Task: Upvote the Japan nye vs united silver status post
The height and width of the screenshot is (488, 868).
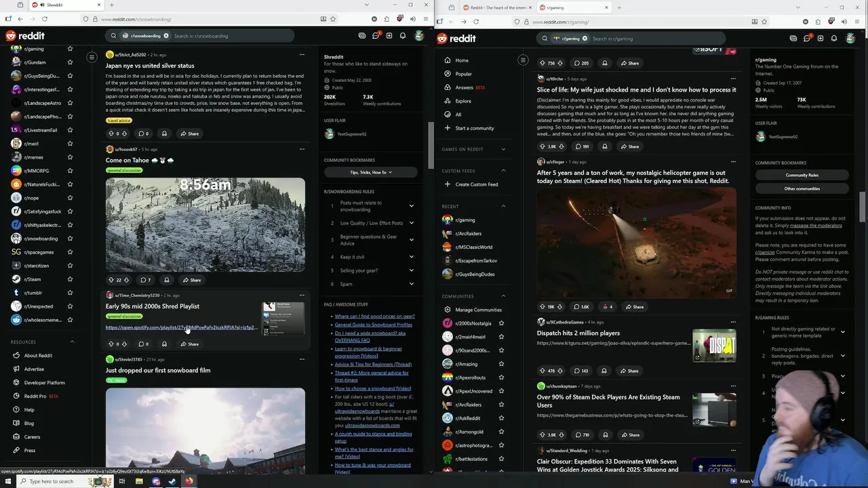Action: pyautogui.click(x=111, y=134)
